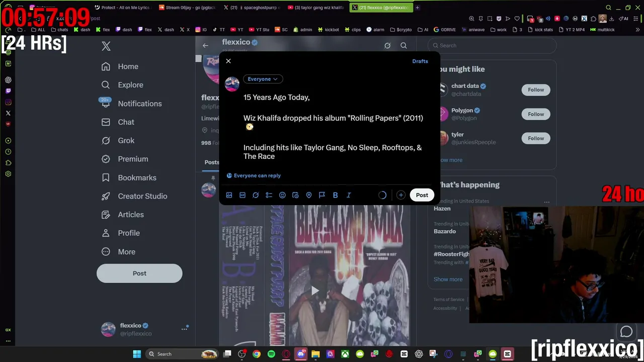Open the 'work' bookmarks folder
Viewport: 644px width, 362px height.
[498, 30]
